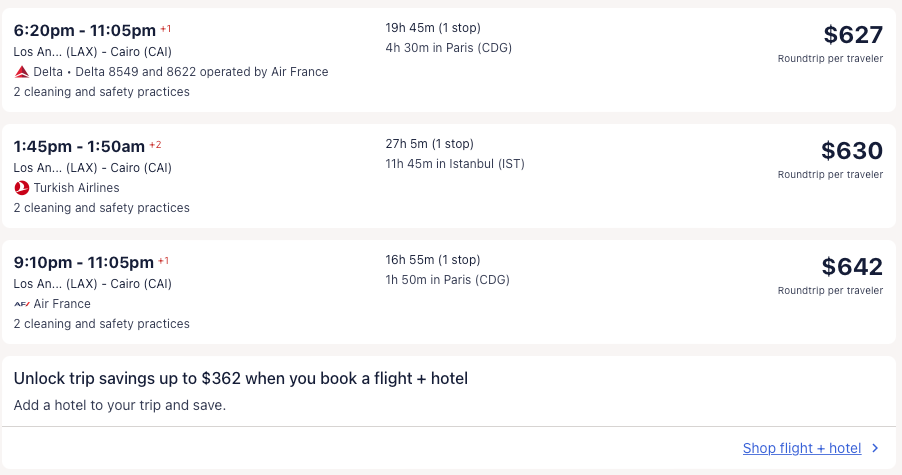Image resolution: width=902 pixels, height=475 pixels.
Task: Select the $642 Air France price
Action: pos(852,267)
